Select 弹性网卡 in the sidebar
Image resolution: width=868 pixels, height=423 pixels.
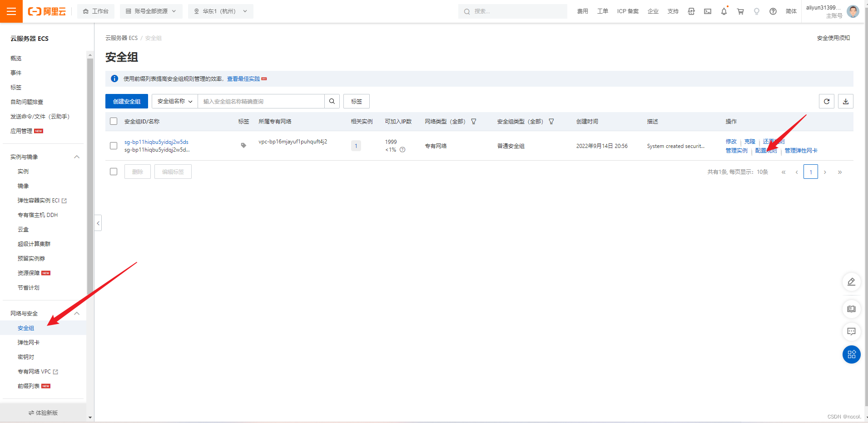(29, 342)
